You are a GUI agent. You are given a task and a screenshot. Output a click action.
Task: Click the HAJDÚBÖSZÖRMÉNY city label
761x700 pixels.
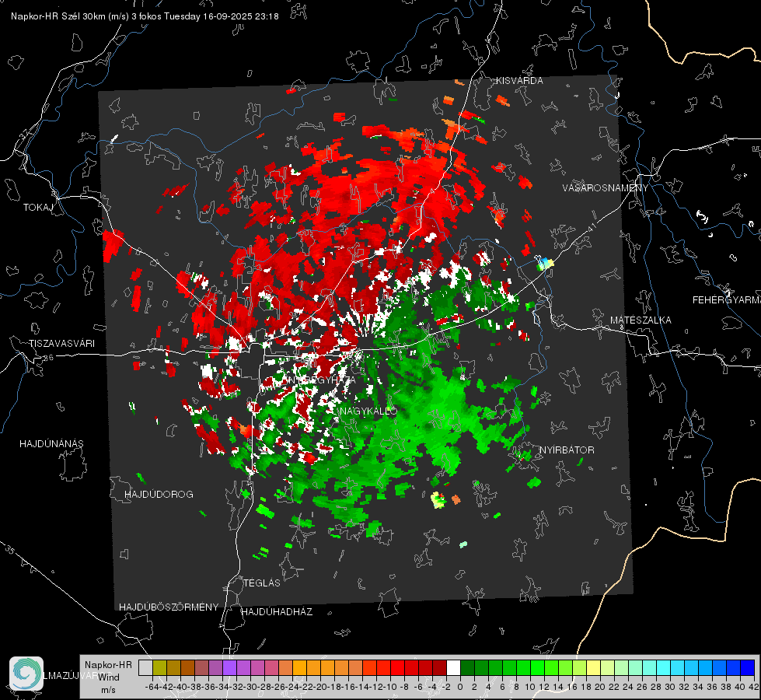tap(169, 607)
